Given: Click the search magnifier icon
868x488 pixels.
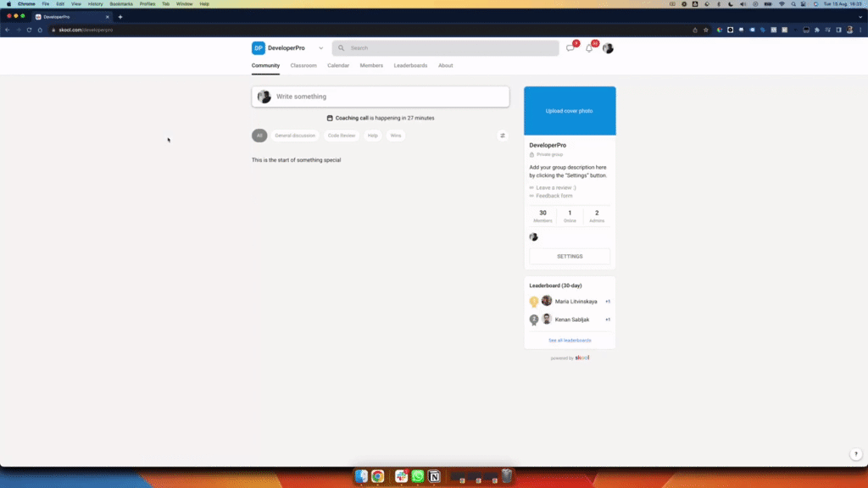Looking at the screenshot, I should [x=342, y=47].
